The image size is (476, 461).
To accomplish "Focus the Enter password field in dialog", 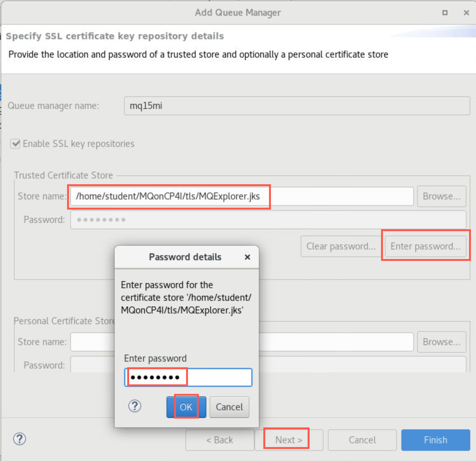I will coord(188,377).
